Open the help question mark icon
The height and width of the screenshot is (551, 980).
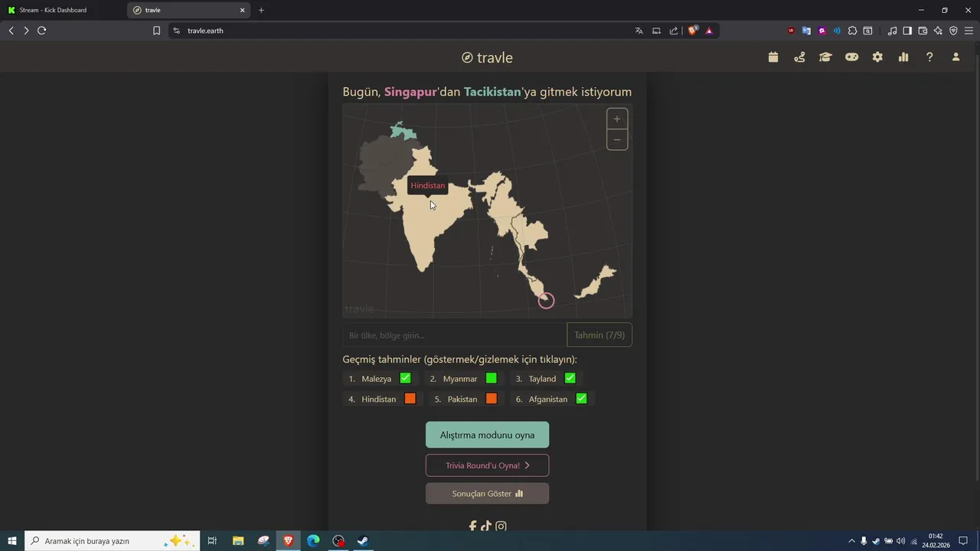(929, 57)
